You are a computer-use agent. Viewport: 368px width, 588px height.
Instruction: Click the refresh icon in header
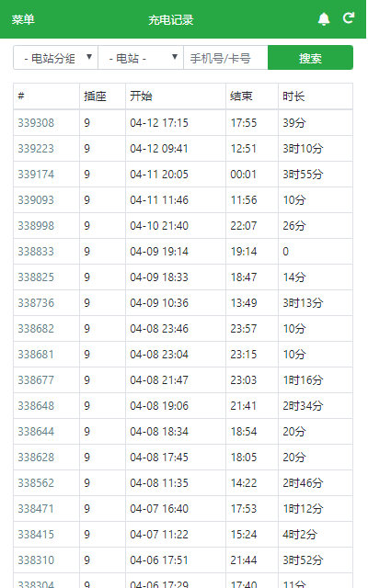(349, 18)
